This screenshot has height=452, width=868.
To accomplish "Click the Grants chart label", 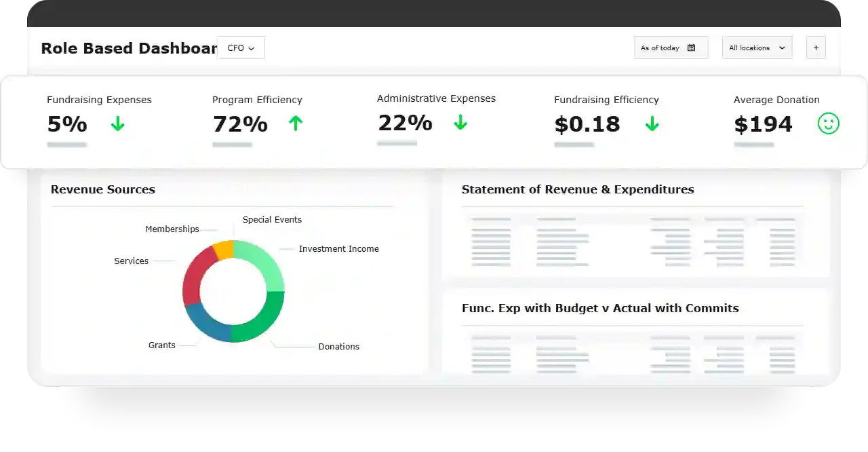I will [162, 345].
